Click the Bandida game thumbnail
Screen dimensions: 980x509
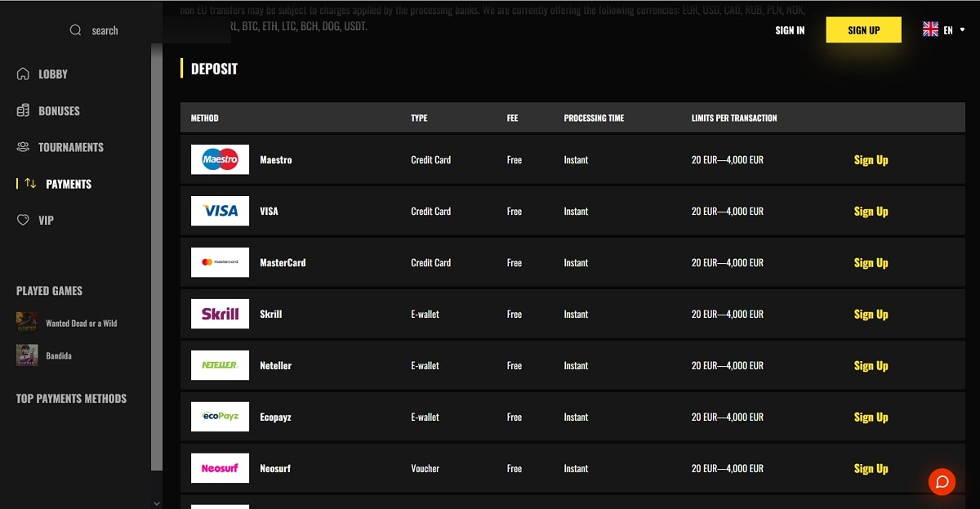coord(27,355)
